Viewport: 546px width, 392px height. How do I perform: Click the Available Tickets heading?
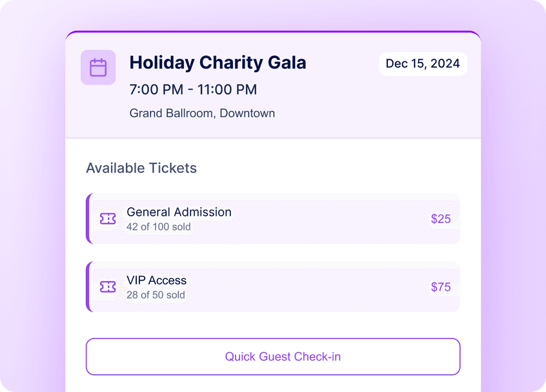(141, 168)
